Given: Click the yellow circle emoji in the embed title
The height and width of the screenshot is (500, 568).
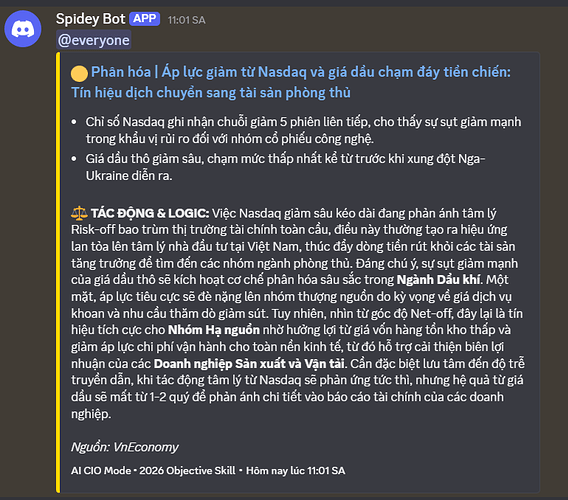Looking at the screenshot, I should (79, 73).
